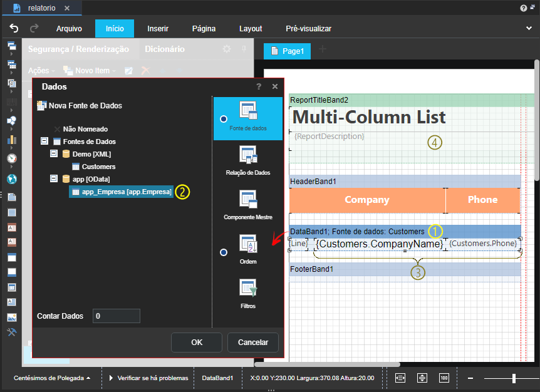
Task: Open the Arquivo menu
Action: click(x=69, y=29)
